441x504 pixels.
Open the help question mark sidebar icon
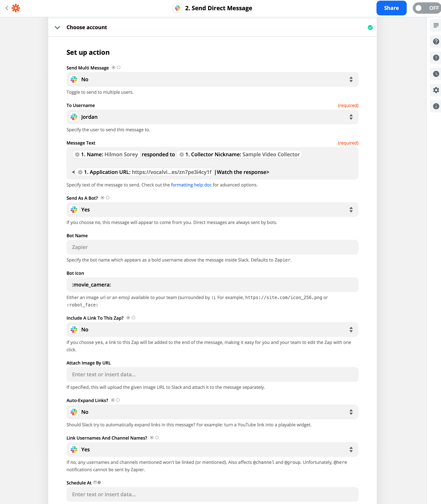pos(436,42)
